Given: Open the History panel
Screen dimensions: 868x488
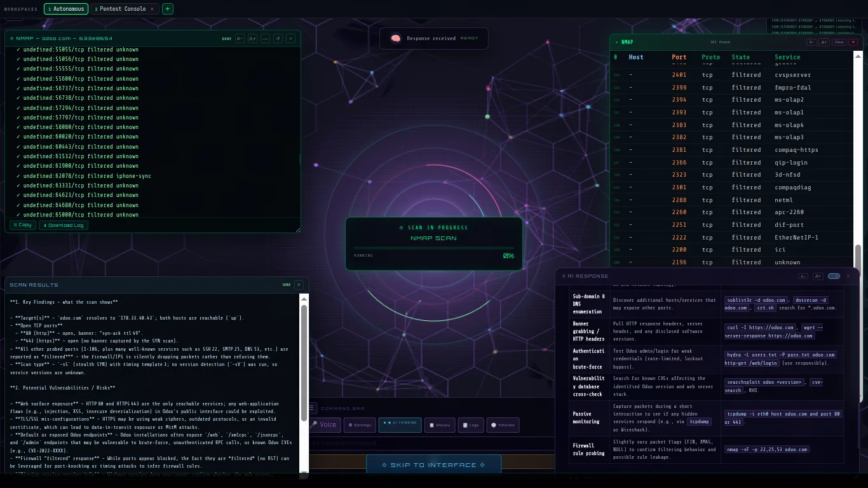Looking at the screenshot, I should pos(440,425).
